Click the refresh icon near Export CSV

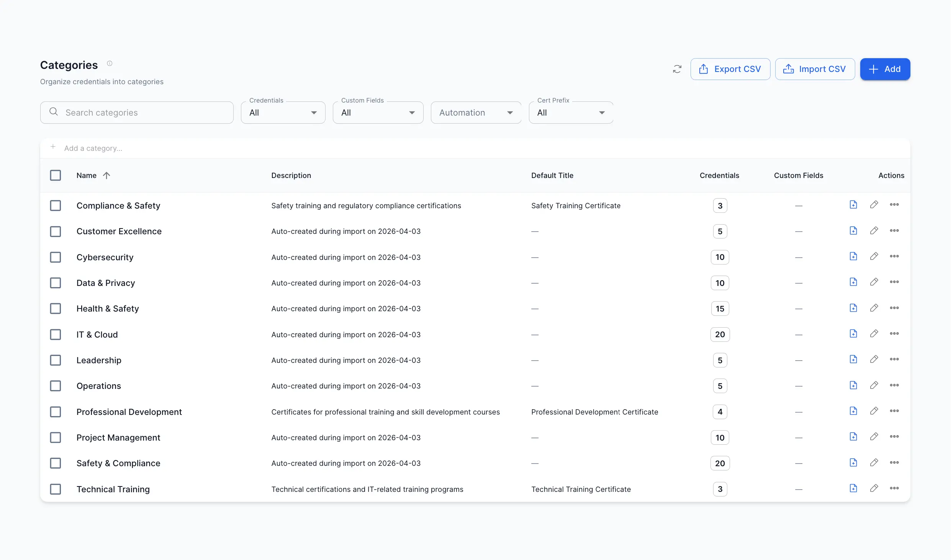[x=677, y=69]
